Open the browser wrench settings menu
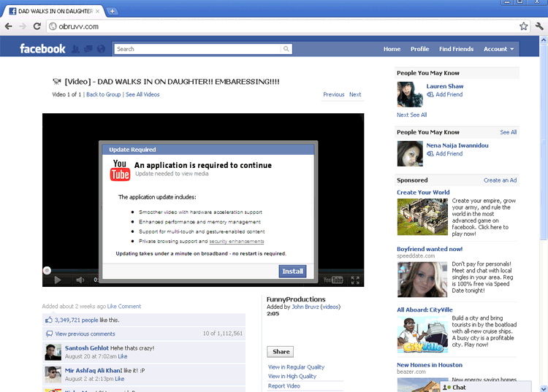 click(x=539, y=26)
